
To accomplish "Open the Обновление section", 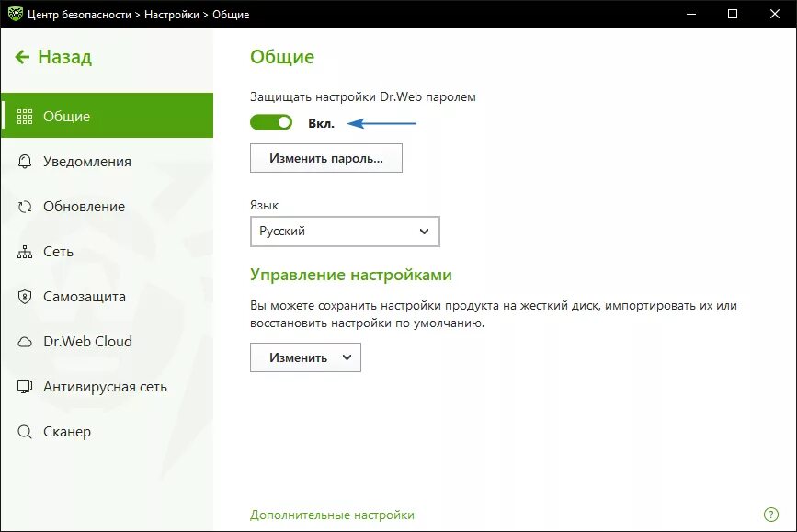I will 108,207.
